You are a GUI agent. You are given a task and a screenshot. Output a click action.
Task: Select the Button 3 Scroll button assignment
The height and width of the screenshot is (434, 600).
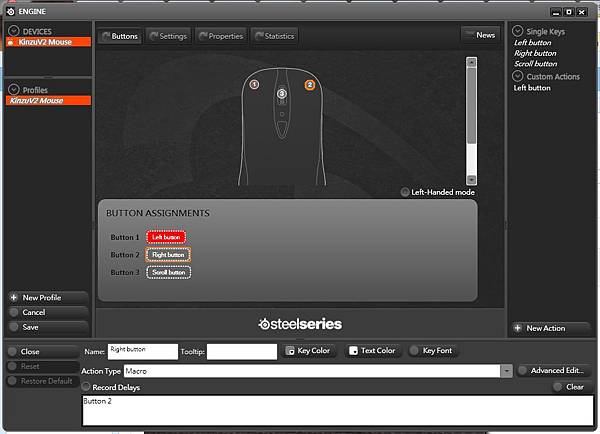click(168, 272)
